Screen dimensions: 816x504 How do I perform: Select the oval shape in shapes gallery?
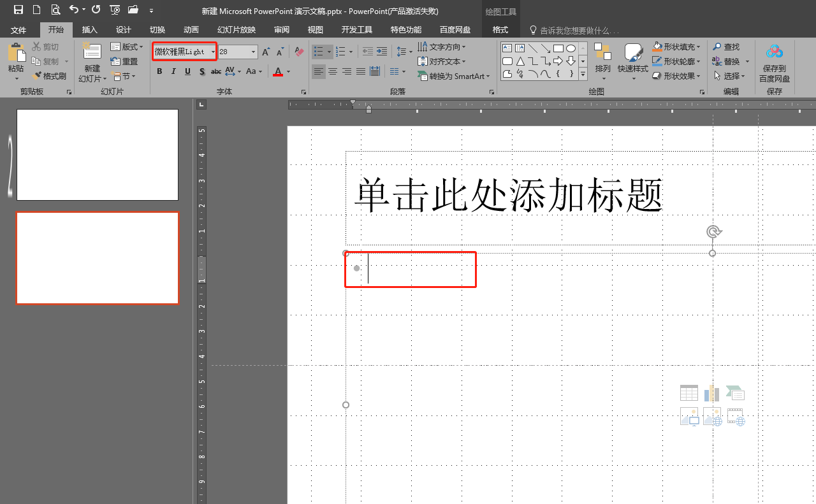(571, 48)
